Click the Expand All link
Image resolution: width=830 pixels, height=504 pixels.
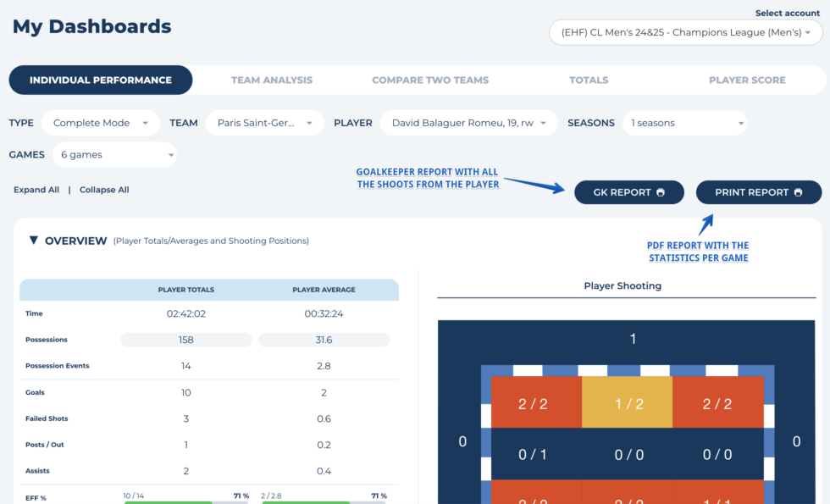(x=36, y=190)
